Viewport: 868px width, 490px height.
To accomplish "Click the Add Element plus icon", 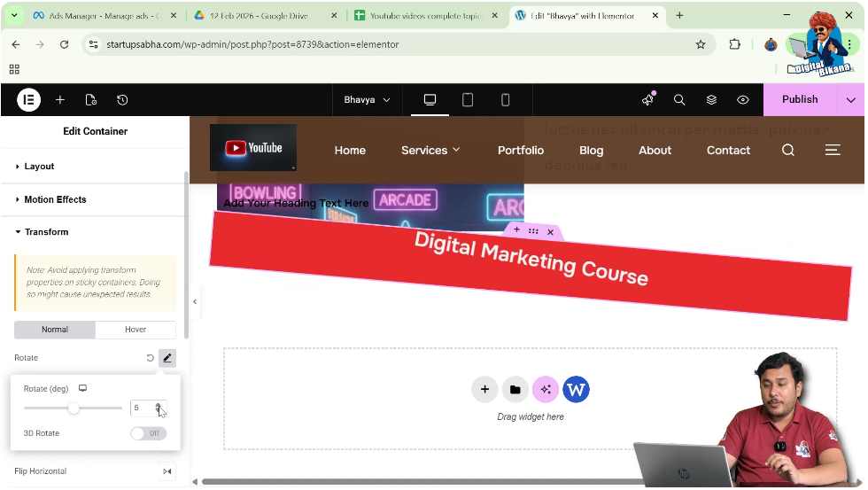I will (x=60, y=100).
